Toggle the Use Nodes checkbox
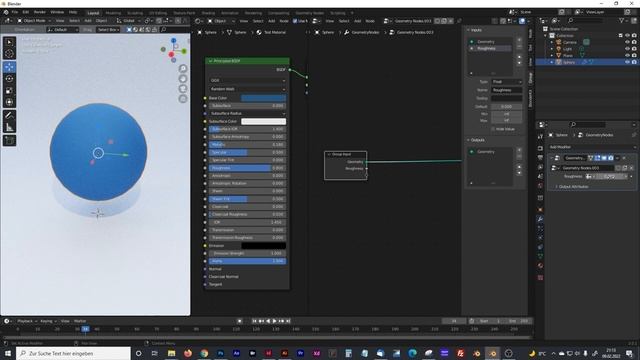This screenshot has height=360, width=640. 295,21
